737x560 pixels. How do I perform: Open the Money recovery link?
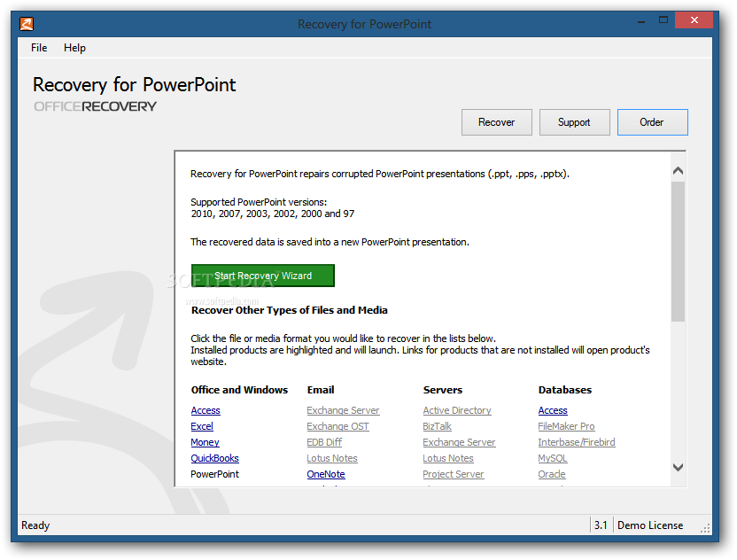click(x=205, y=442)
